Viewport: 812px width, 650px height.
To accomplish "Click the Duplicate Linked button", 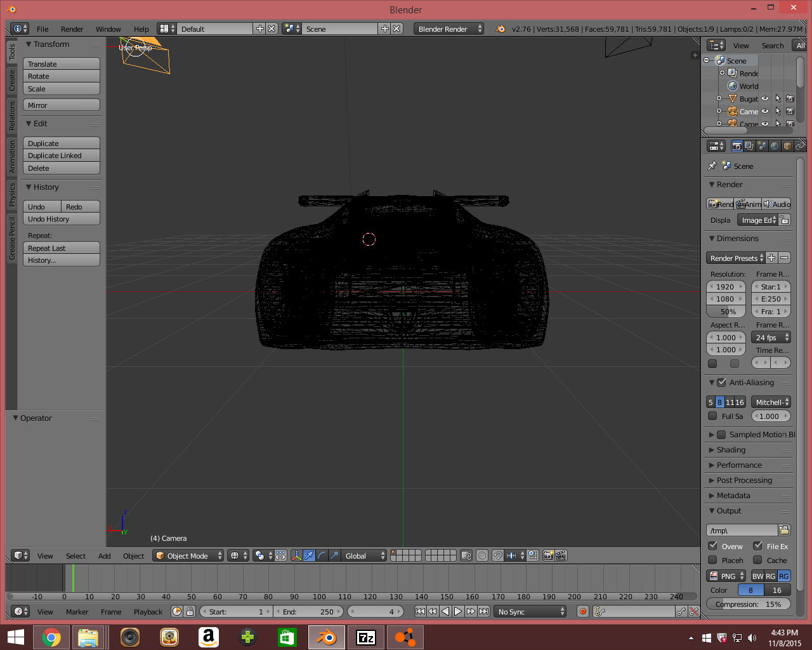I will pos(62,156).
